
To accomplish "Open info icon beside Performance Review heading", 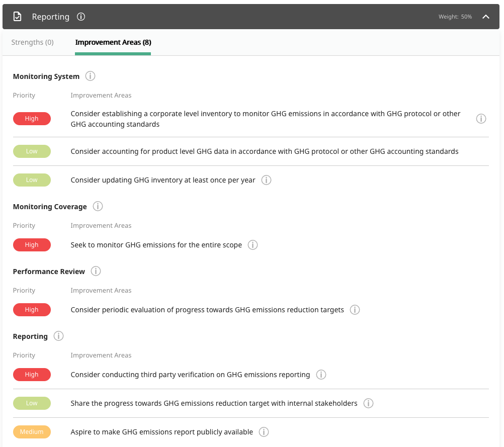I will (x=96, y=272).
